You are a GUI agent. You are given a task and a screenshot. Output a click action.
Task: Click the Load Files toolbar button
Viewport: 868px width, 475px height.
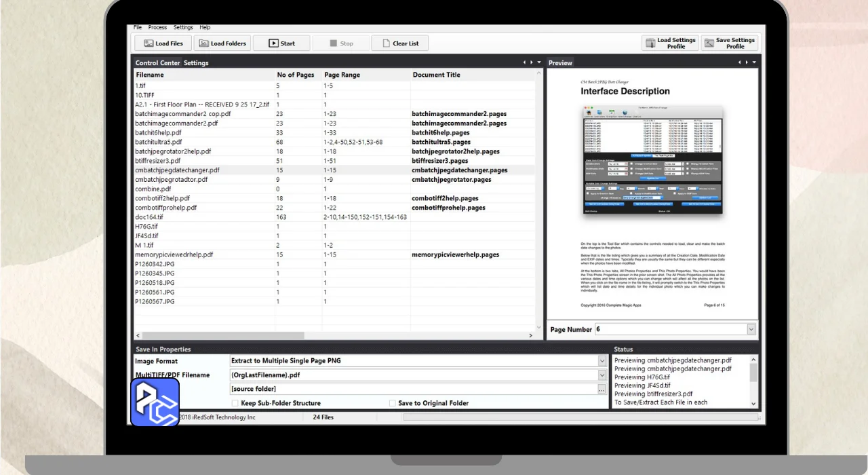coord(163,43)
